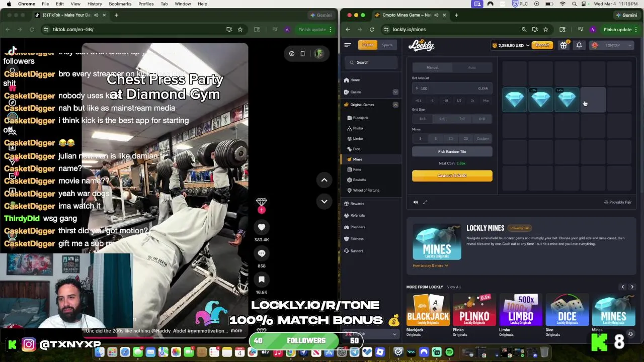Choose the Custom mines option
This screenshot has height=362, width=644.
point(482,139)
